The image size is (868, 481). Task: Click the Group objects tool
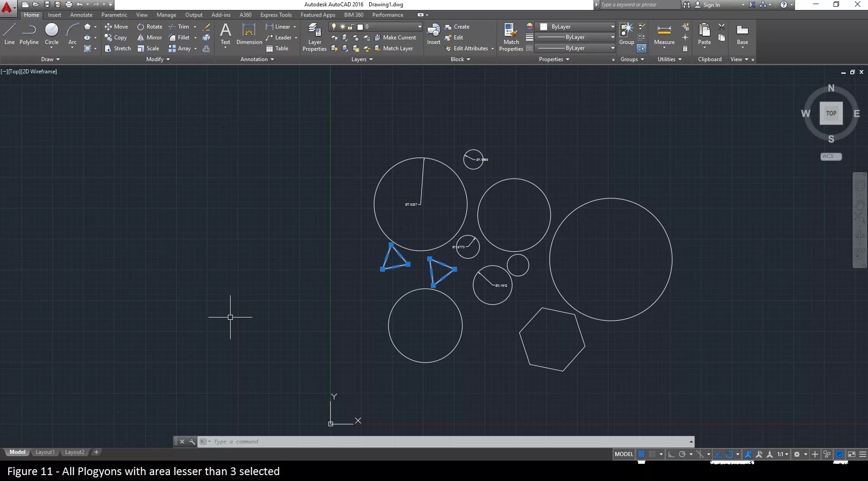click(x=627, y=34)
